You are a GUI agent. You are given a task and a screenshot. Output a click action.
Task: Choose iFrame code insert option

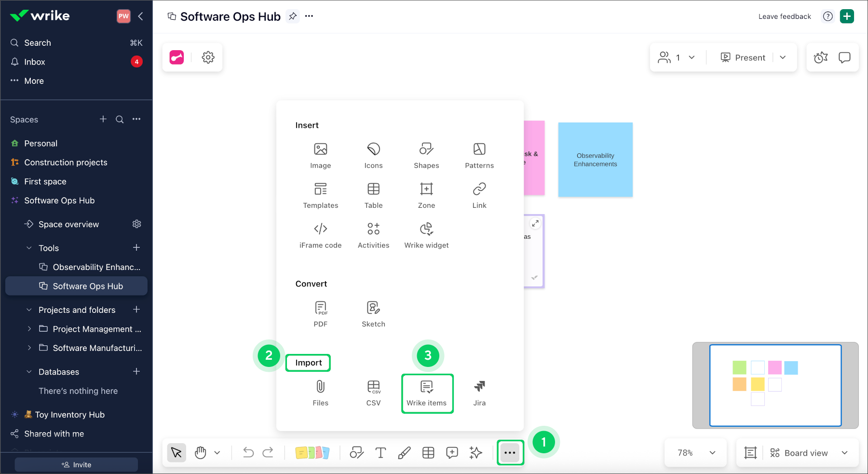pyautogui.click(x=321, y=235)
